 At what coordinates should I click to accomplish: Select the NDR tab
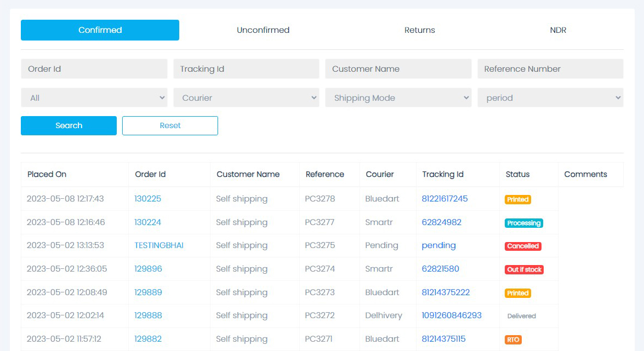[558, 30]
